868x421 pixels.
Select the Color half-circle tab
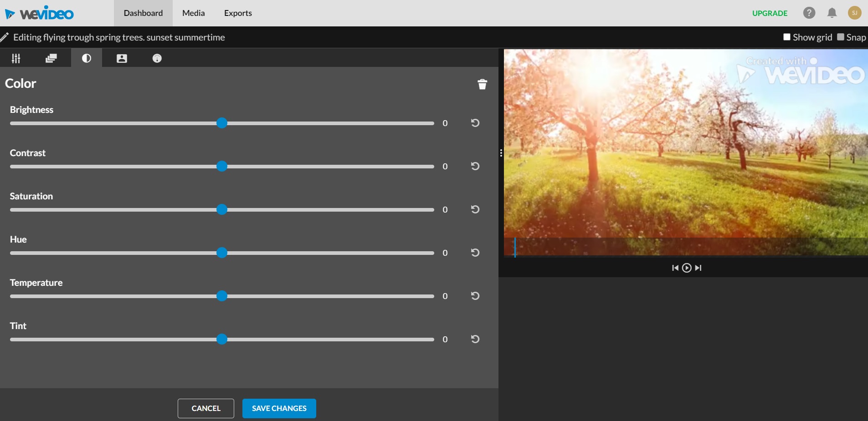point(87,58)
